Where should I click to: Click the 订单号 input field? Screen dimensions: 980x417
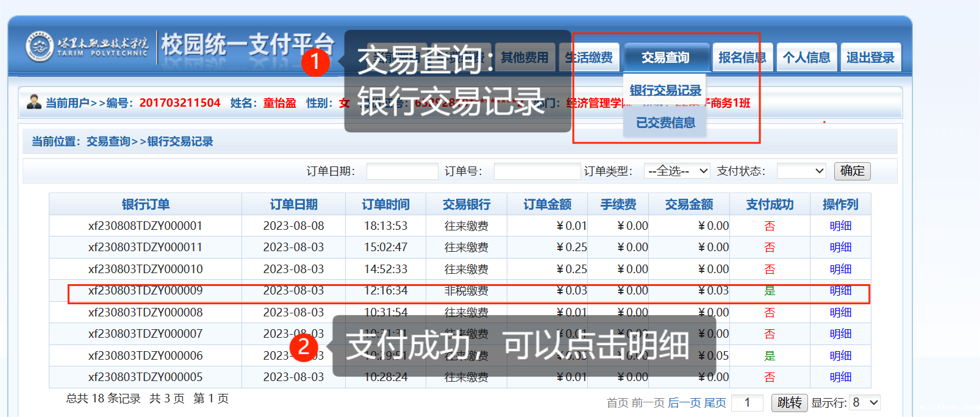pos(537,171)
